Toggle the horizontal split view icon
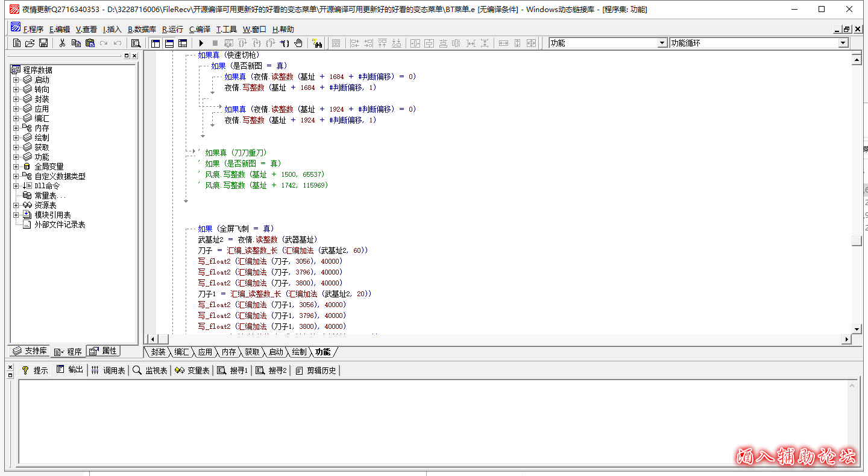Image resolution: width=868 pixels, height=476 pixels. coord(169,43)
